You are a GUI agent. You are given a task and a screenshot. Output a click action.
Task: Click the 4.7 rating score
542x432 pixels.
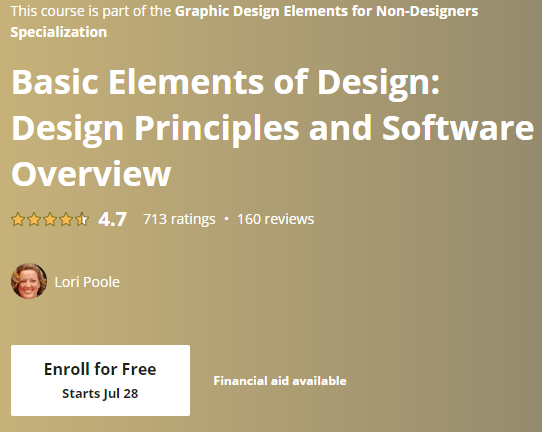tap(112, 219)
